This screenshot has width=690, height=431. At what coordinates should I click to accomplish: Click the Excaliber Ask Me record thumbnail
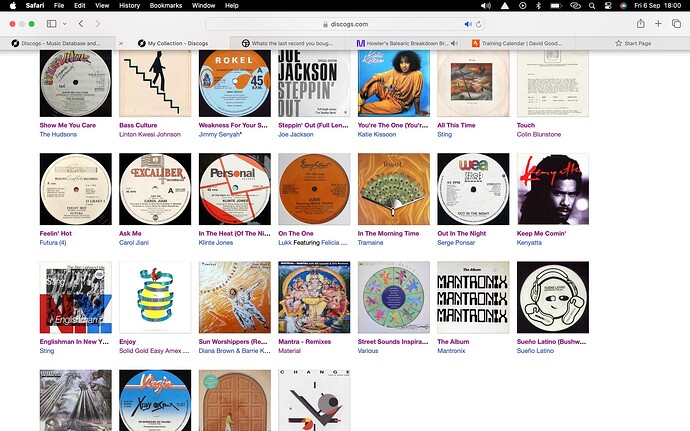click(x=155, y=189)
